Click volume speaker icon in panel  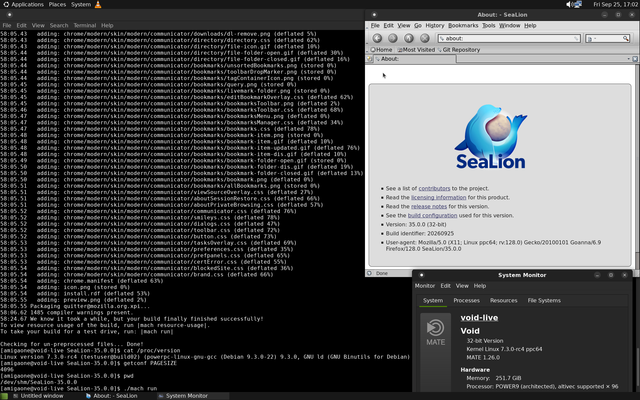tap(569, 4)
